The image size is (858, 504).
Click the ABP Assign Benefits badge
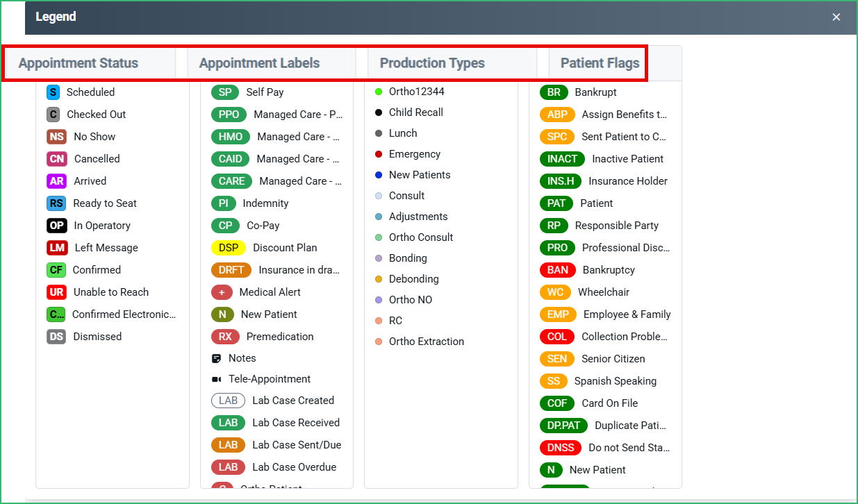coord(557,115)
